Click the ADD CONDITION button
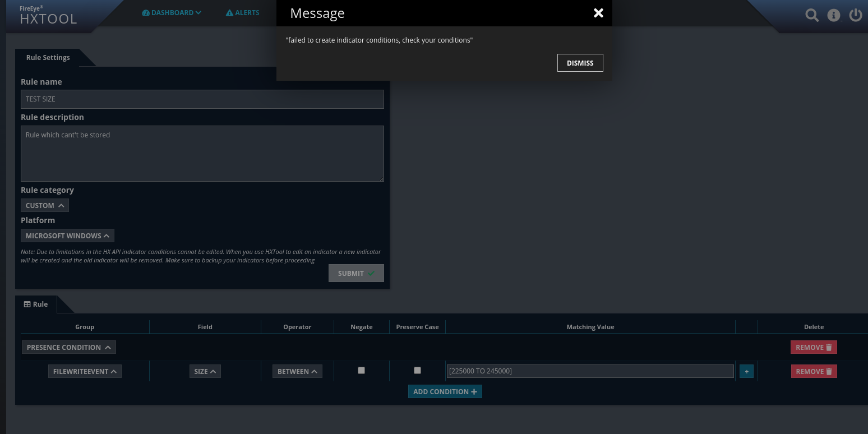The height and width of the screenshot is (434, 868). (445, 391)
